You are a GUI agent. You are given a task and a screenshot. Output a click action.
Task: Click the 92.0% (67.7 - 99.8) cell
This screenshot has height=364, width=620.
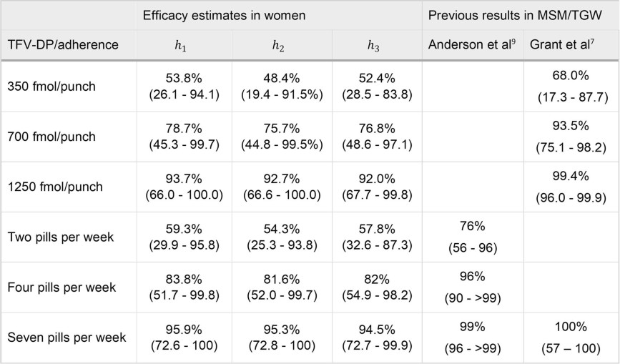[x=374, y=187]
